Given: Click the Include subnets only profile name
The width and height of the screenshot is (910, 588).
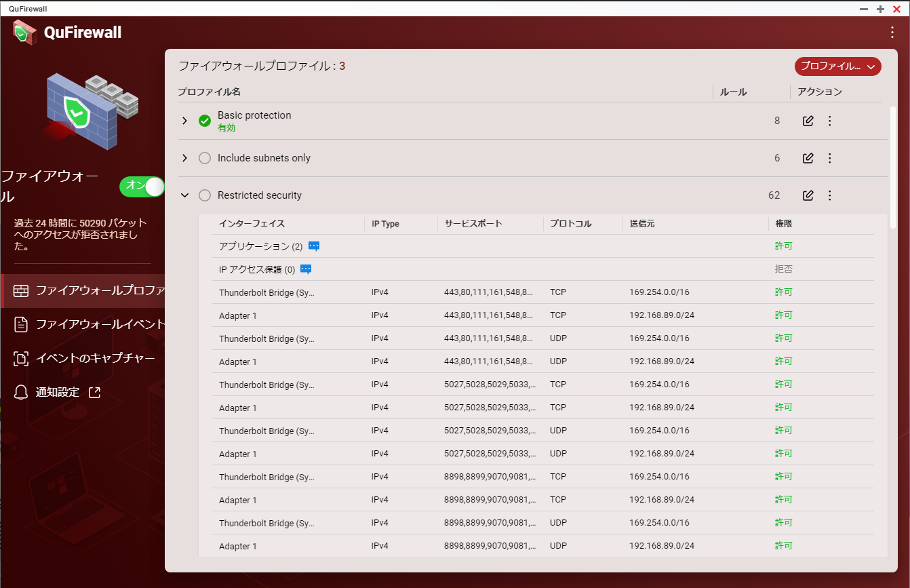Looking at the screenshot, I should click(264, 158).
